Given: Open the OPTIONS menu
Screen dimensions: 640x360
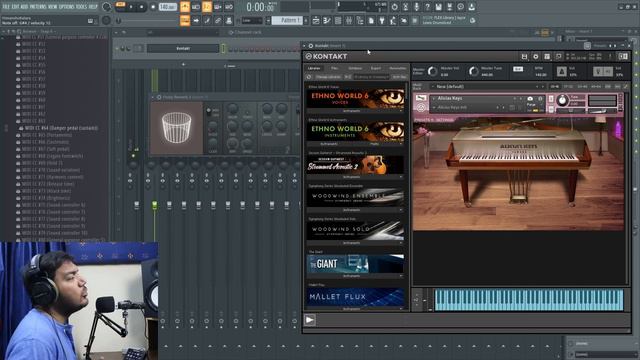Looking at the screenshot, I should [x=67, y=7].
